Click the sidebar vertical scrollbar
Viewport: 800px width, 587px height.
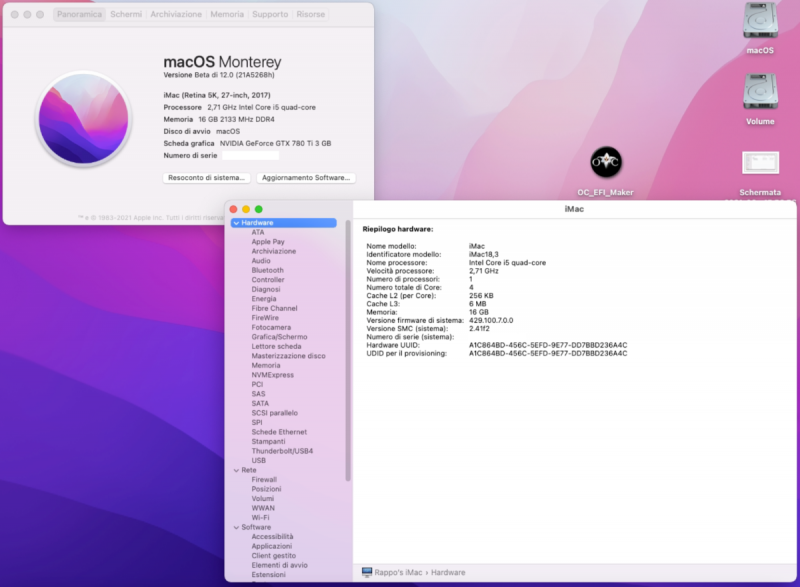[x=348, y=350]
